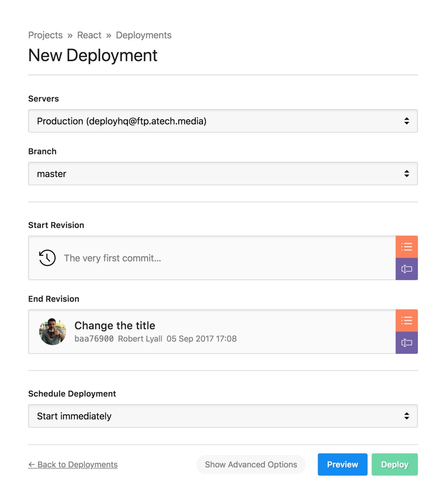Click the green Deploy button
This screenshot has height=504, width=446.
click(395, 464)
